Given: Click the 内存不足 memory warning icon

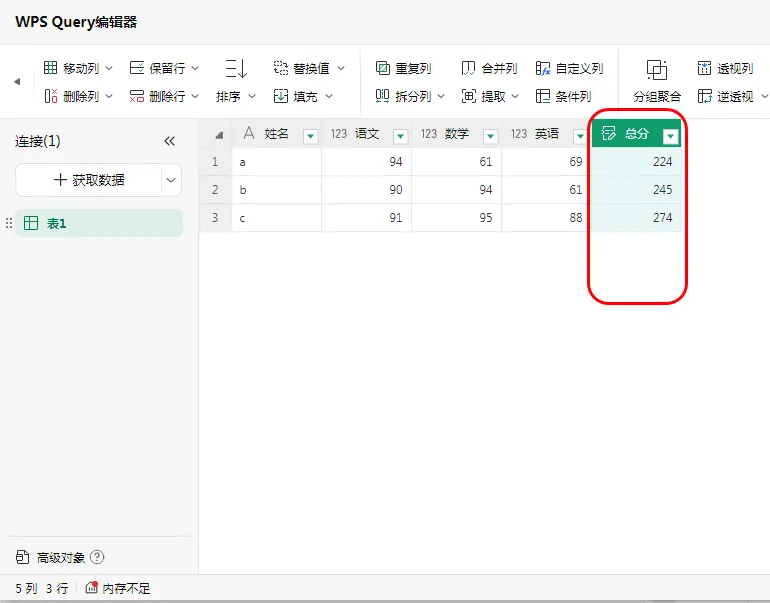Looking at the screenshot, I should [x=91, y=587].
